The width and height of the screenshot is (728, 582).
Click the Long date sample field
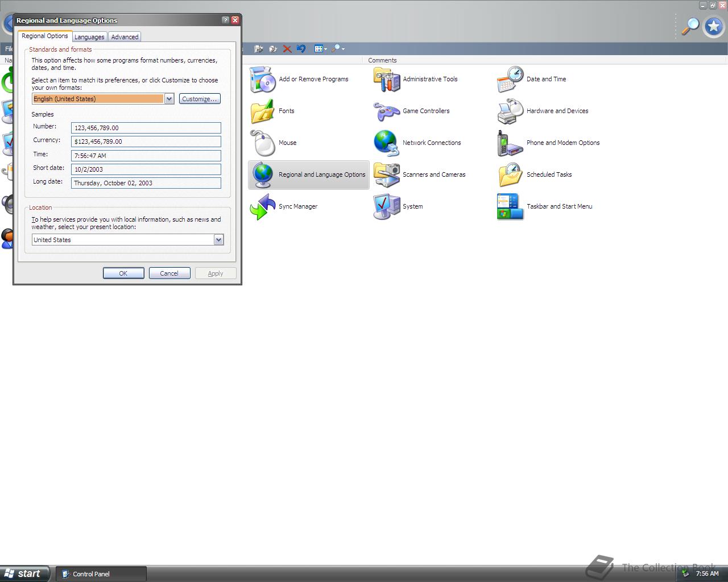click(x=146, y=183)
